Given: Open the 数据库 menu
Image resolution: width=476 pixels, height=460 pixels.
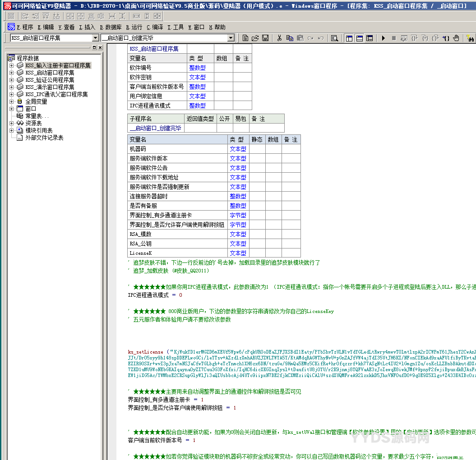Looking at the screenshot, I should (x=111, y=27).
